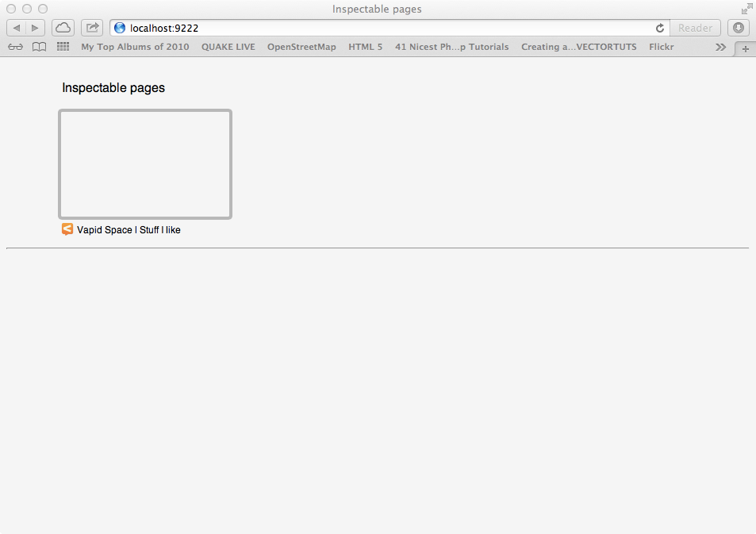Enter full screen with the arrows icon
The width and height of the screenshot is (756, 534).
click(746, 9)
